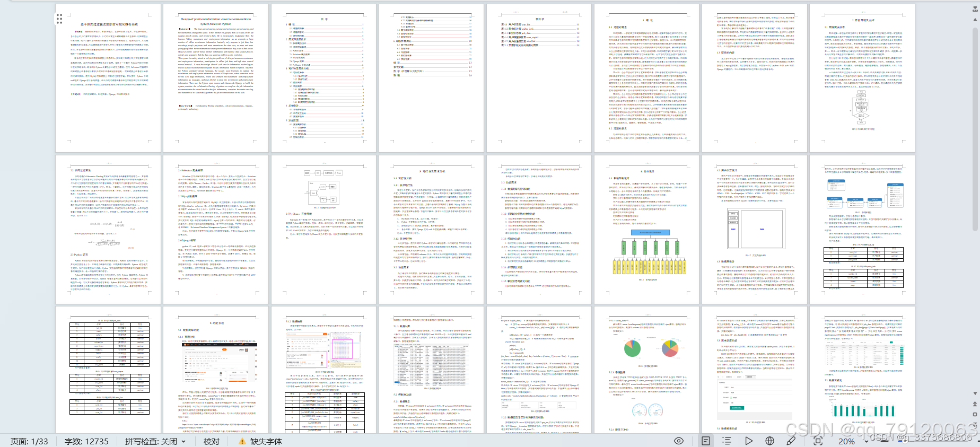Select the page with pink-highlighted browser screenshot
The height and width of the screenshot is (447, 980).
[x=323, y=370]
